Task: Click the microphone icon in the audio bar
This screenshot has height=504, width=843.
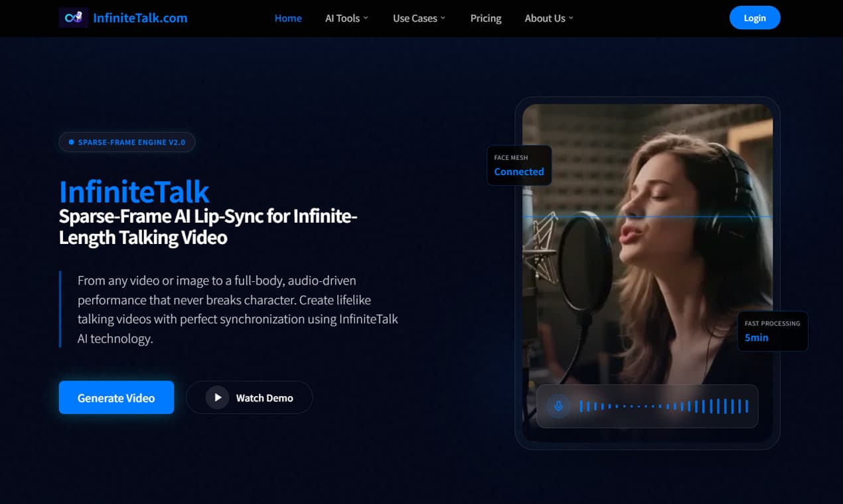Action: click(558, 406)
